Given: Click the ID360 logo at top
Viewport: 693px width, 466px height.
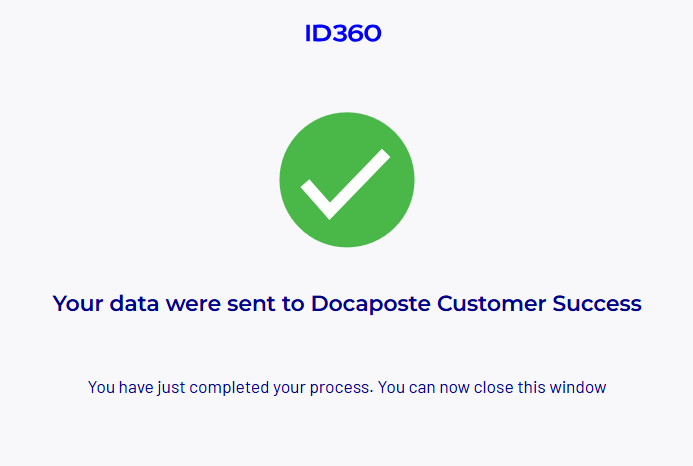Looking at the screenshot, I should (x=343, y=33).
